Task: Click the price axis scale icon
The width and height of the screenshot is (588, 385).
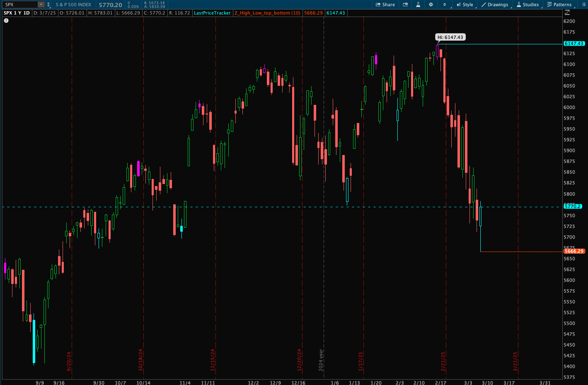Action: pos(567,13)
